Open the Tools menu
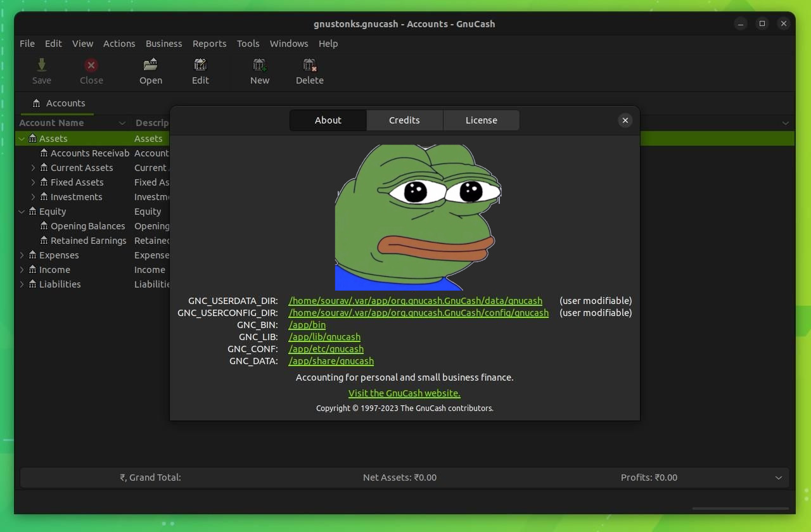811x532 pixels. coord(248,44)
